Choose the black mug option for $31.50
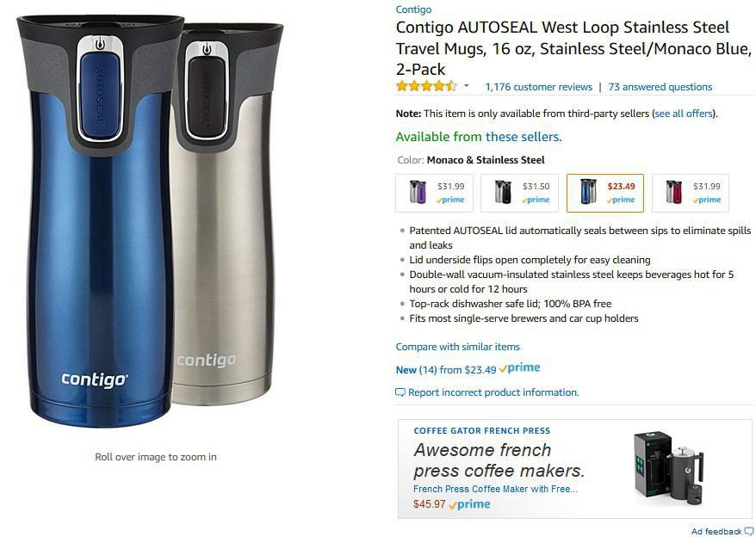This screenshot has height=543, width=756. [x=520, y=193]
